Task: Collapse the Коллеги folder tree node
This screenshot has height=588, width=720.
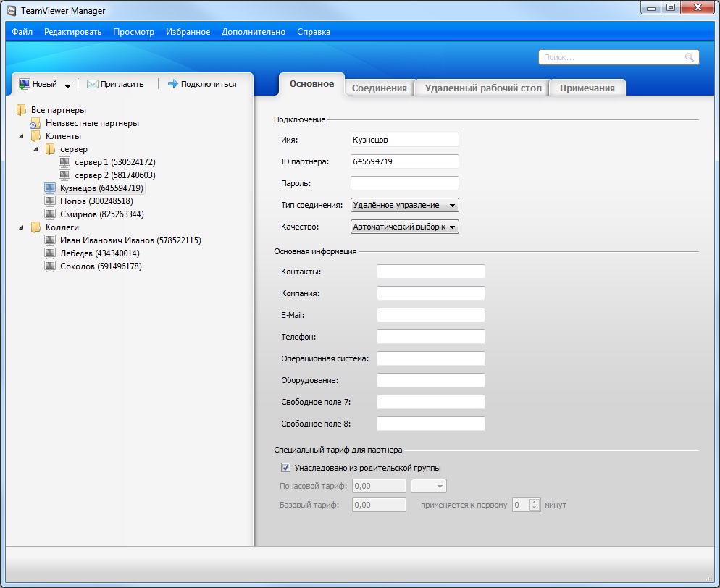Action: click(x=21, y=227)
